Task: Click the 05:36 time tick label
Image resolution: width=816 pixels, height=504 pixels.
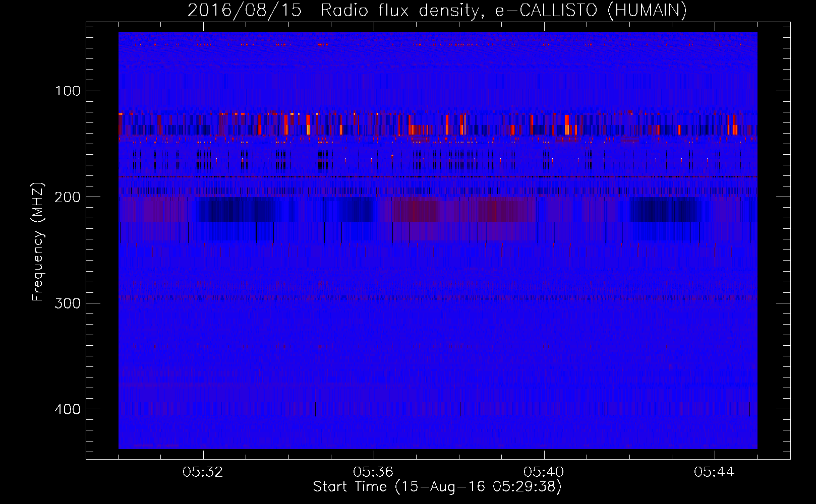Action: 373,472
